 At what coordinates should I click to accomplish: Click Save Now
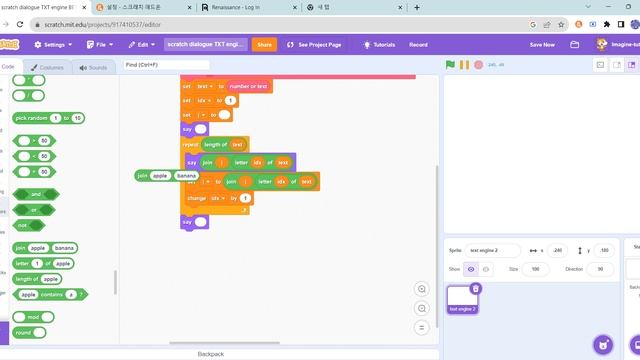pyautogui.click(x=542, y=44)
